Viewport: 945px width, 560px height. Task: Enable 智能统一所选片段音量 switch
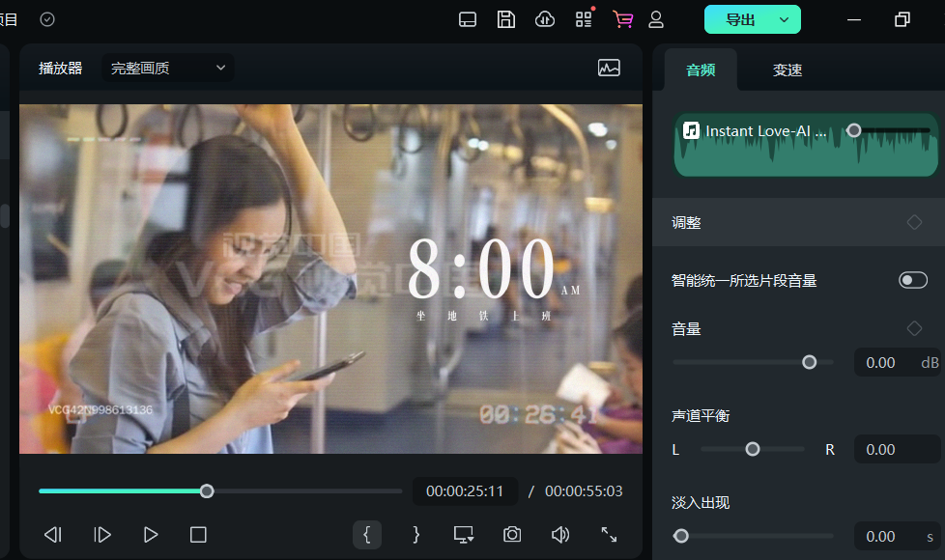[912, 279]
